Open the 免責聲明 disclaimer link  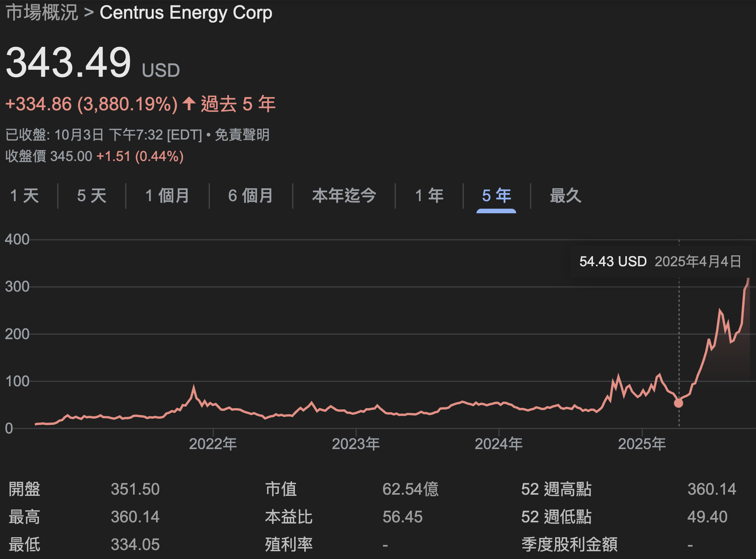pos(242,135)
